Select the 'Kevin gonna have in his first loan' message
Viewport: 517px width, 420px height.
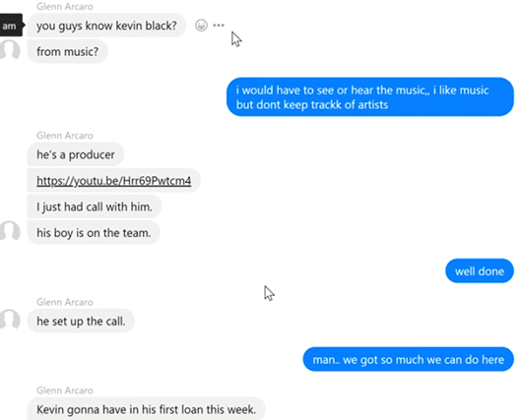(x=146, y=409)
